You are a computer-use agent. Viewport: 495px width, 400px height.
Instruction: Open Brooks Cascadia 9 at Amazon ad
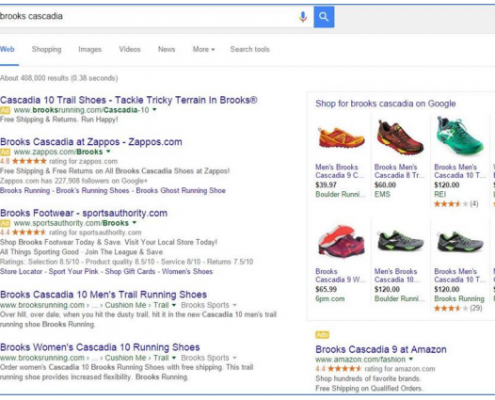(x=381, y=349)
